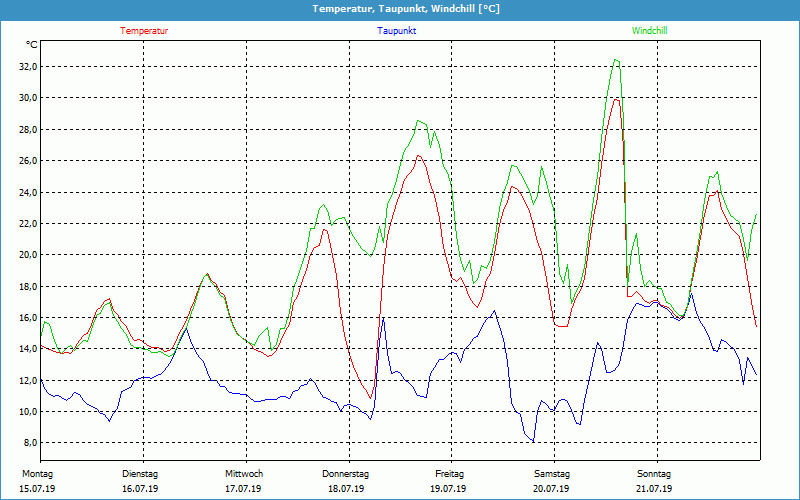The width and height of the screenshot is (800, 500).
Task: Click the 20,0 y-axis value
Action: pyautogui.click(x=28, y=255)
